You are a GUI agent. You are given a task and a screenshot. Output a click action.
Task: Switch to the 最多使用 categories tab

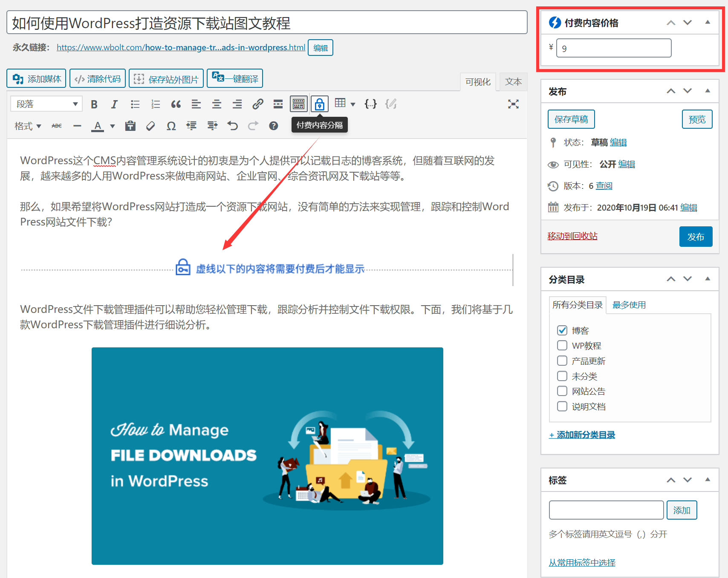click(629, 305)
